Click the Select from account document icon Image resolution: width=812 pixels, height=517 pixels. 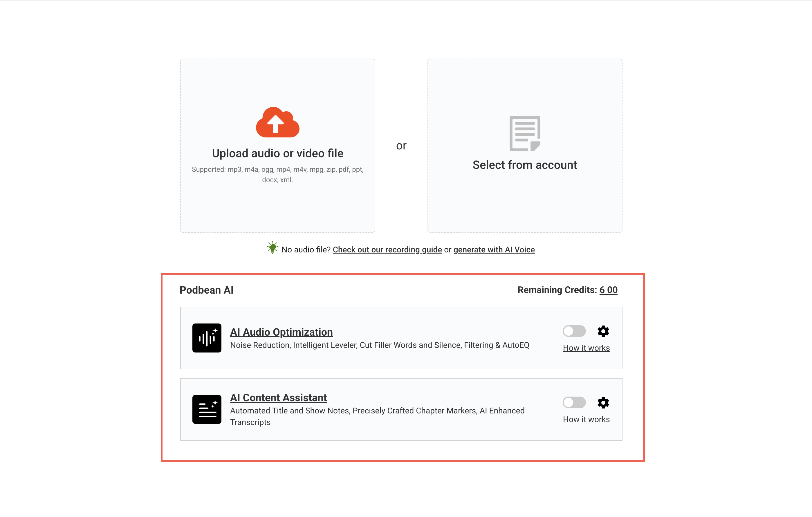[525, 133]
